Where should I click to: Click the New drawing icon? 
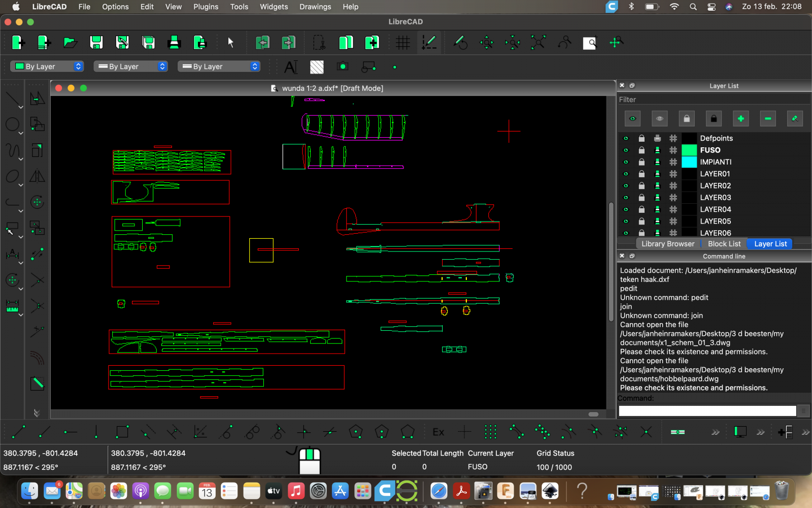(18, 43)
